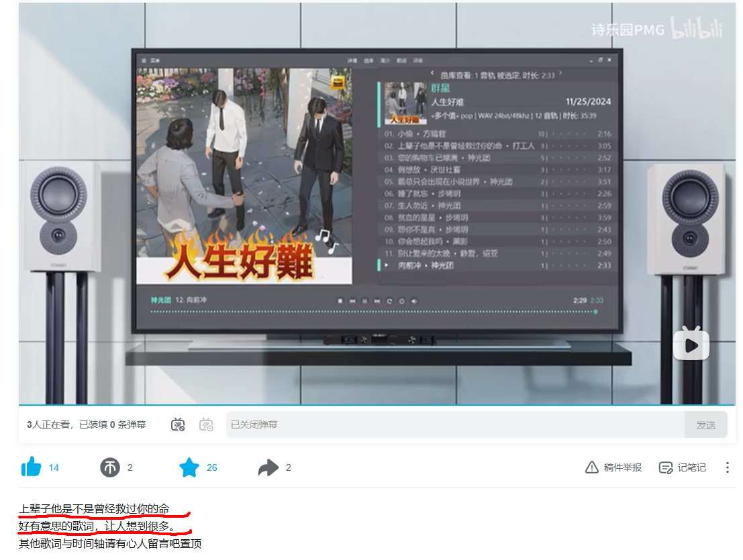Open the last tab right of 歌词
This screenshot has height=560, width=743.
[x=418, y=60]
